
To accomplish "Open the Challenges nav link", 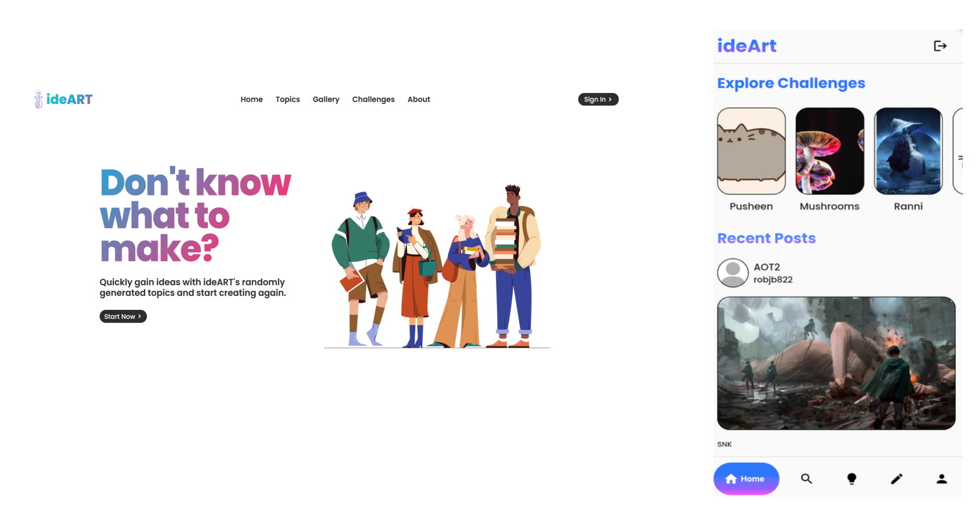I will point(373,99).
